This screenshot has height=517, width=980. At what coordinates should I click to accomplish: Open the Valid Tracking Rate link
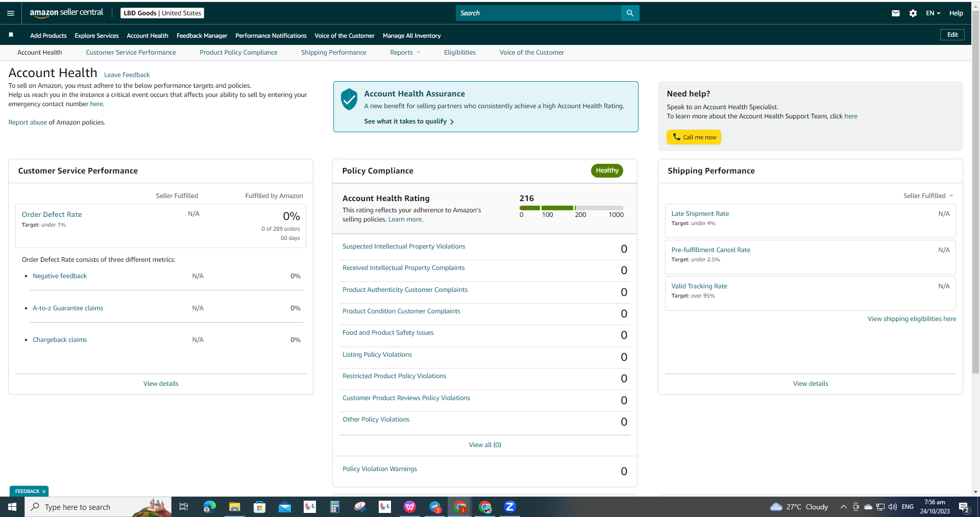tap(699, 286)
